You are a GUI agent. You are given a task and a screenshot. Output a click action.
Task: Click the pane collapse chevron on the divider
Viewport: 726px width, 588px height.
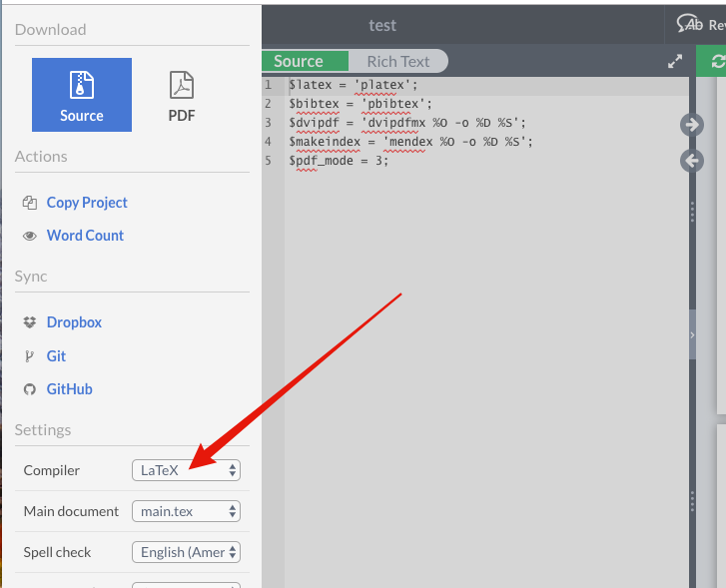692,334
